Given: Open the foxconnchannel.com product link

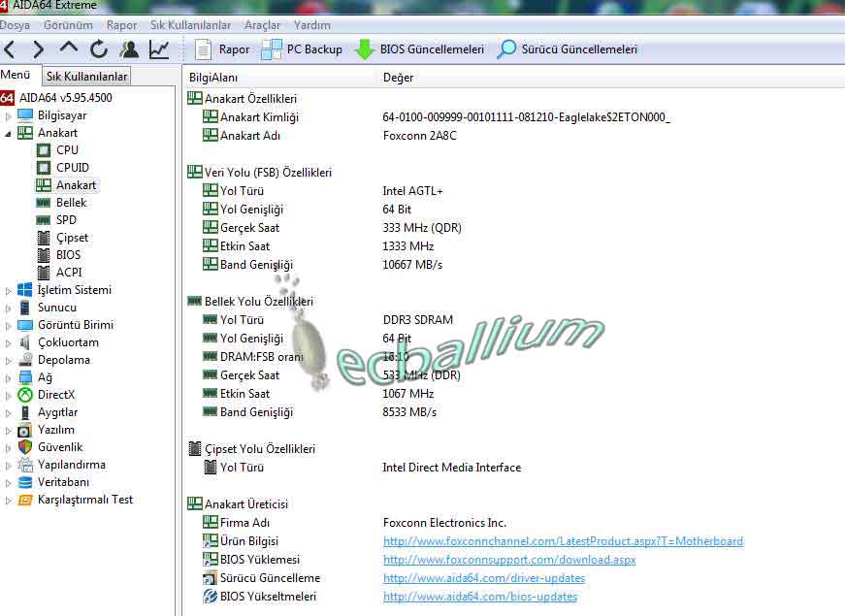Looking at the screenshot, I should 563,541.
